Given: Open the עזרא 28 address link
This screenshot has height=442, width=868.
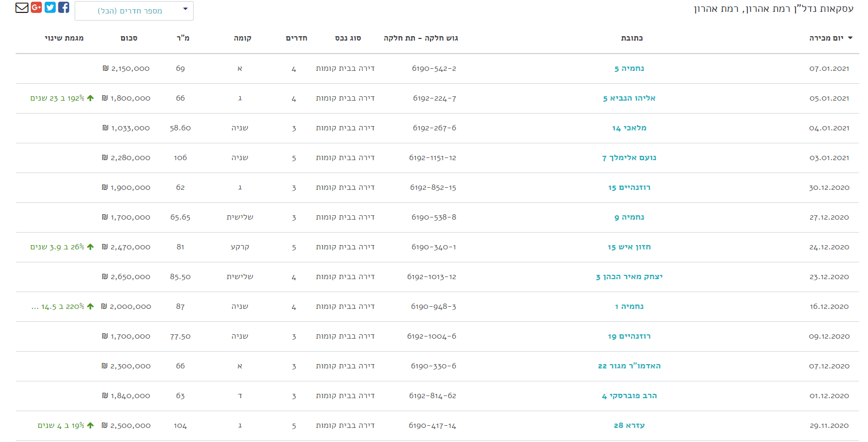Looking at the screenshot, I should [629, 426].
